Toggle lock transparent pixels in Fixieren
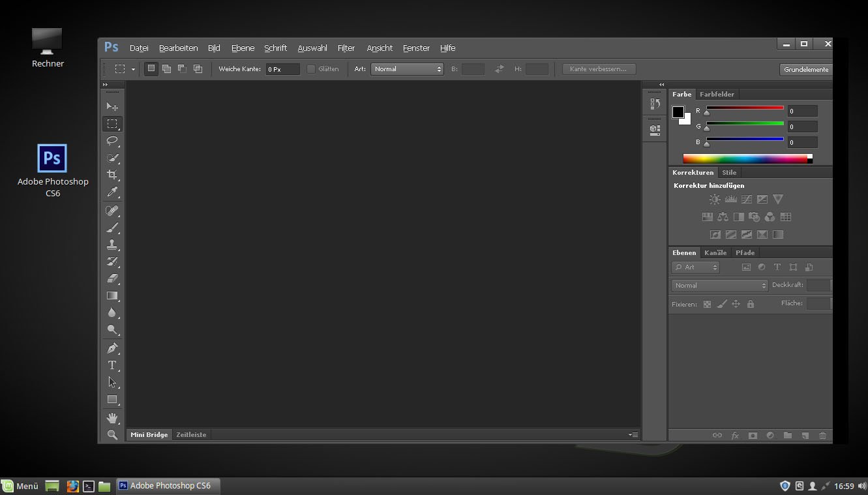868x495 pixels. [x=707, y=304]
